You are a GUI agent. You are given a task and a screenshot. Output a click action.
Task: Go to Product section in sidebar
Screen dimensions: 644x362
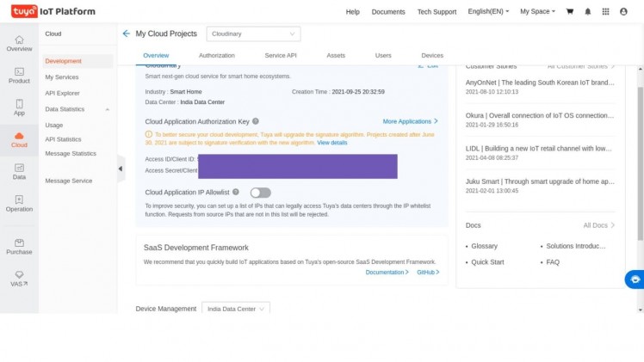(19, 75)
